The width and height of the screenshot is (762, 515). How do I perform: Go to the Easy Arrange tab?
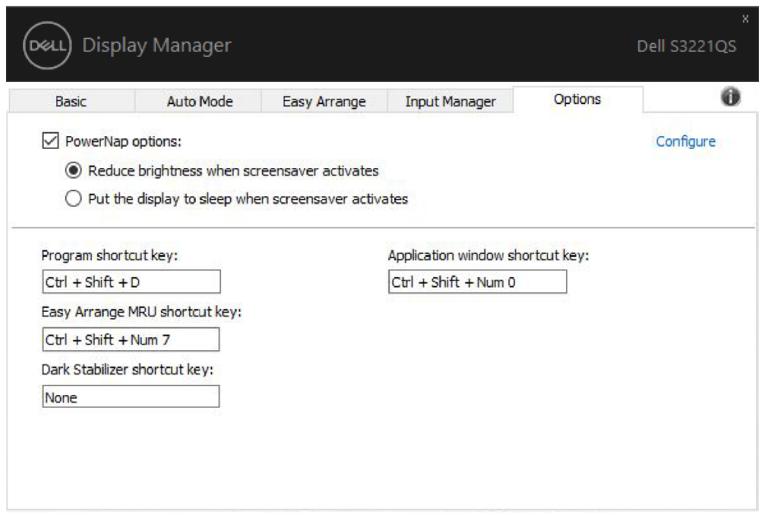point(324,101)
